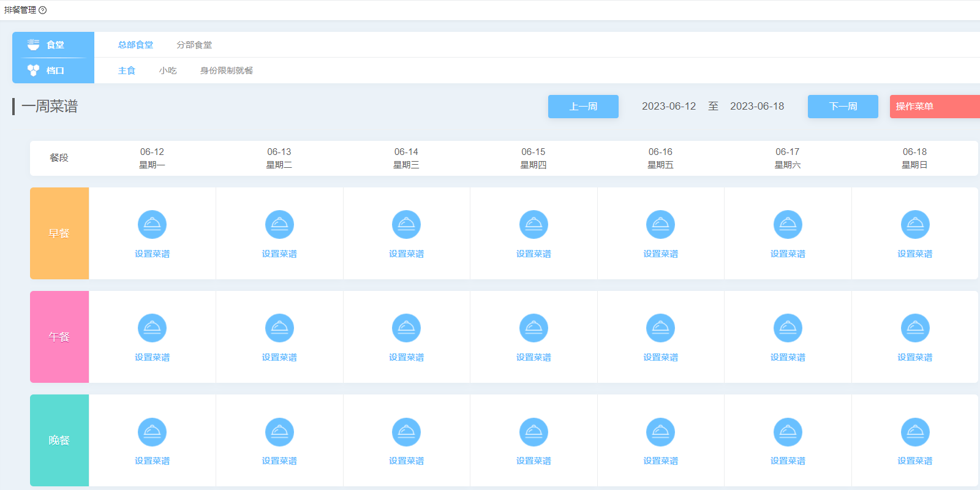Click dinner dish icon for Tuesday 06-13
This screenshot has height=490, width=980.
click(x=279, y=432)
